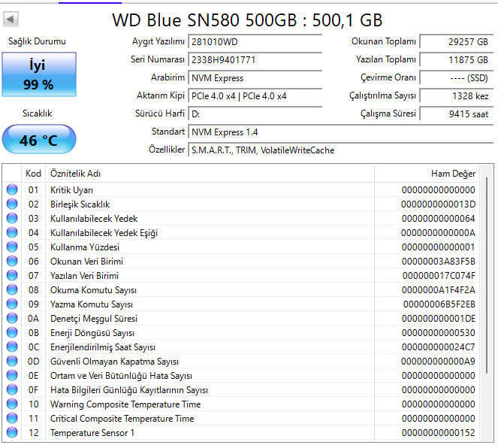Screen dimensions: 498x448
Task: Click the Okunan Toplamı value 29257 GB
Action: click(x=457, y=42)
